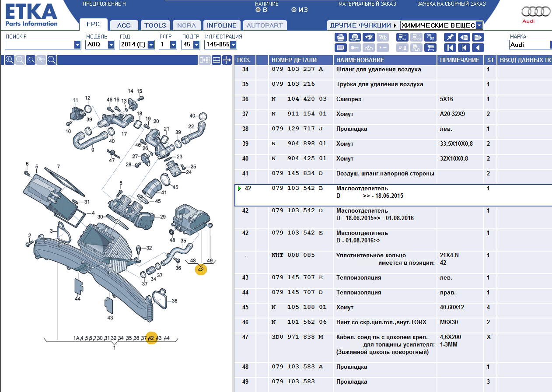Click the МАТЕРИАЛЬНЫЙ ЗАКАЗ link
Screen dimensions: 552x392
(x=367, y=4)
